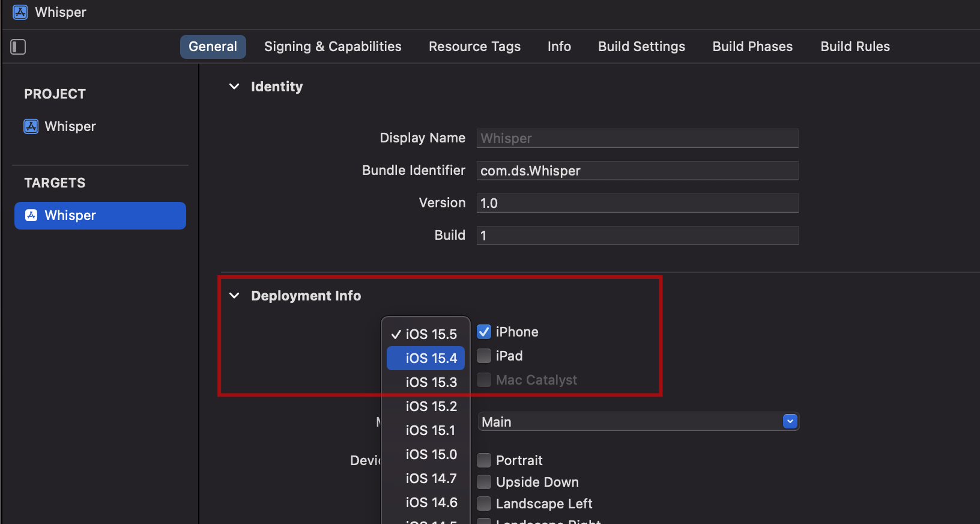Enable the Portrait orientation checkbox

tap(484, 460)
